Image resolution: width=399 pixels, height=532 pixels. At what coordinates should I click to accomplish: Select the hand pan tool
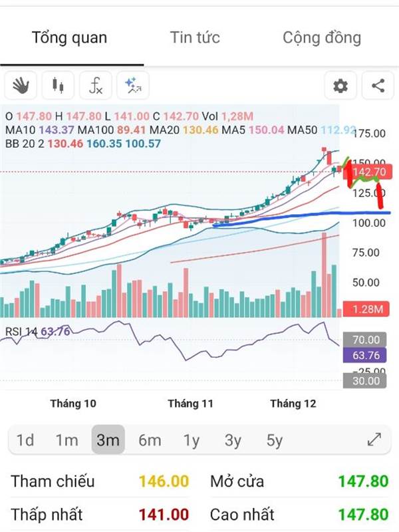pyautogui.click(x=21, y=86)
